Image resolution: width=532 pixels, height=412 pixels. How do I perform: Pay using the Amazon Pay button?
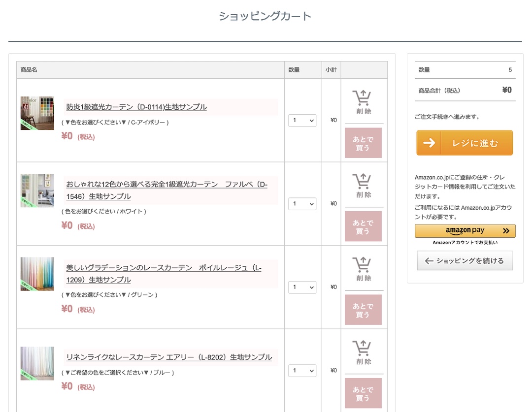coord(465,231)
